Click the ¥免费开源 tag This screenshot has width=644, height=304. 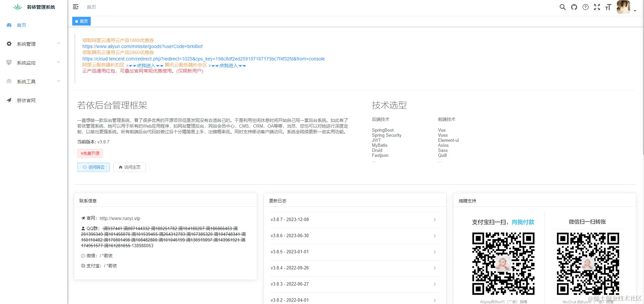point(90,153)
